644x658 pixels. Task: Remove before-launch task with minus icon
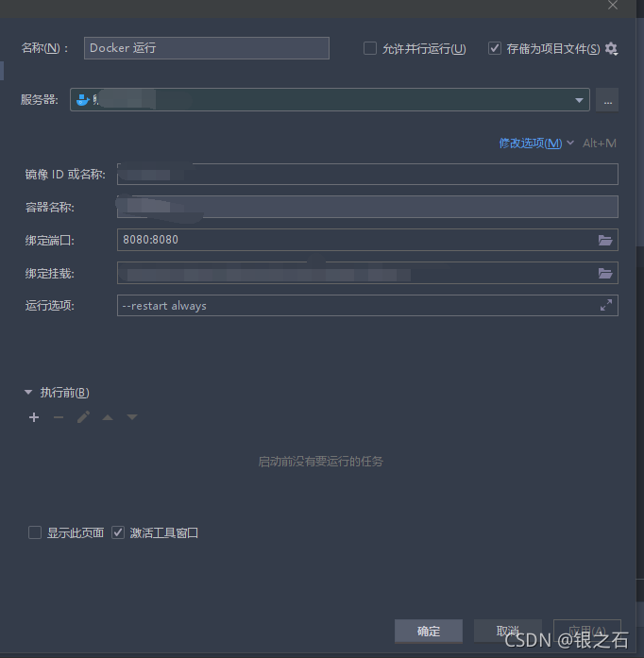[59, 417]
